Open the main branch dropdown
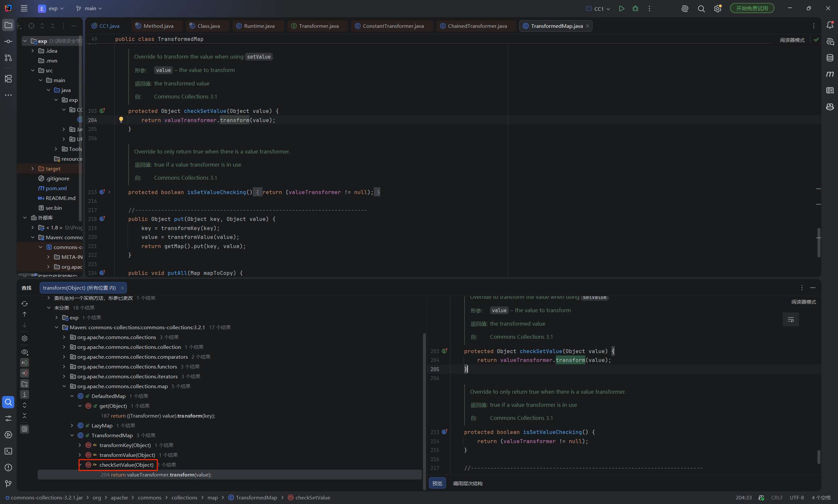 tap(89, 9)
